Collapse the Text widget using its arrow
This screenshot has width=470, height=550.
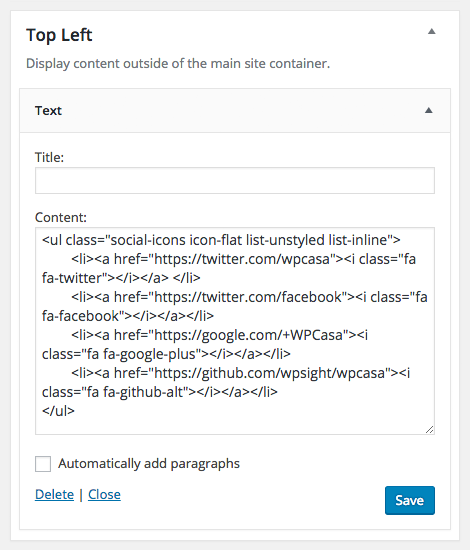428,110
